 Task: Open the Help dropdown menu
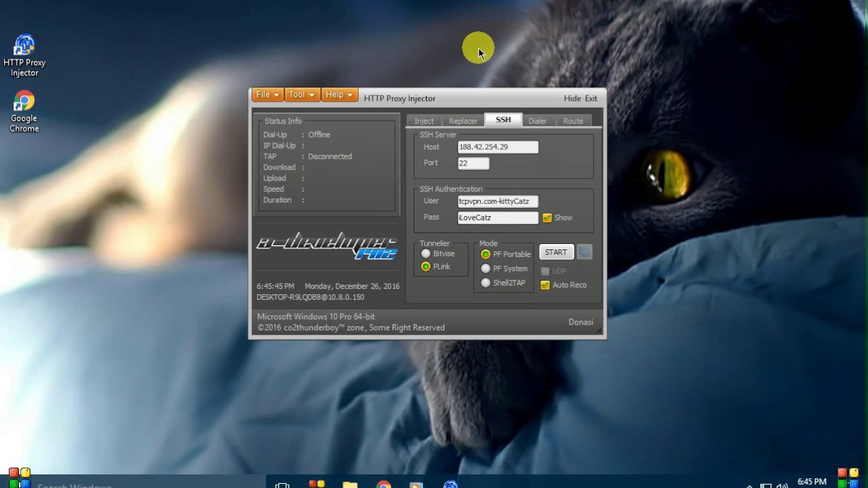339,95
